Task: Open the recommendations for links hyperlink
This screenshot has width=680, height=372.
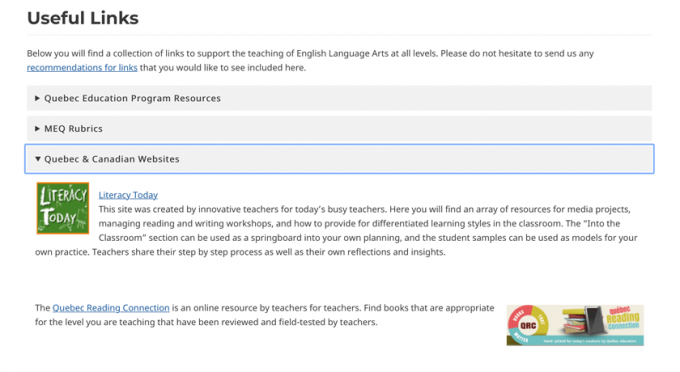Action: (82, 68)
